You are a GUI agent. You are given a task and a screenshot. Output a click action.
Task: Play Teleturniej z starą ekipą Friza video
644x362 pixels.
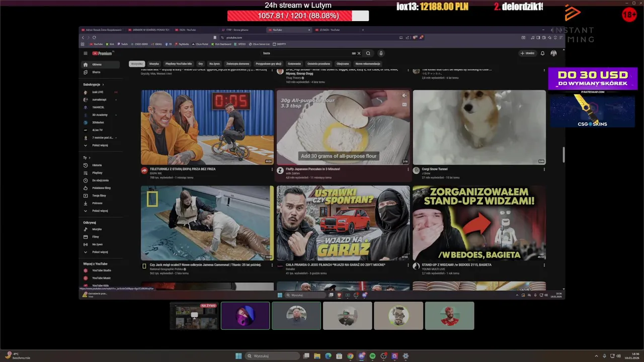tap(207, 127)
